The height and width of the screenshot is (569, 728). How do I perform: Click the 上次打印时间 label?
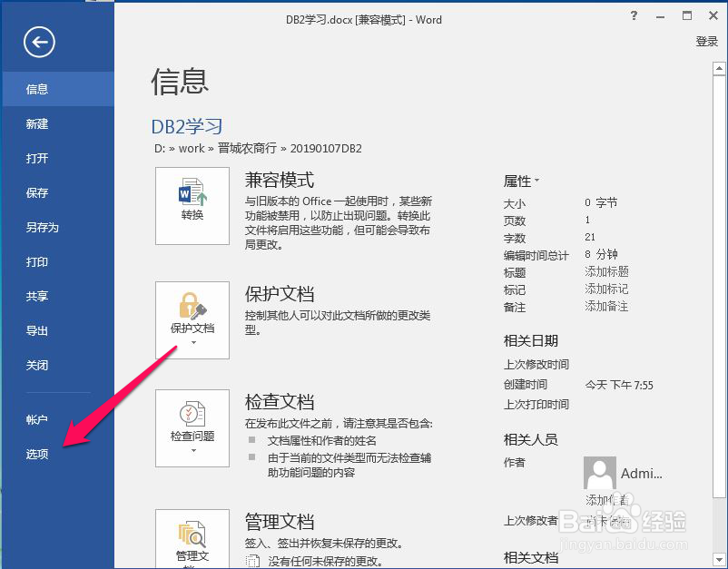pos(536,404)
